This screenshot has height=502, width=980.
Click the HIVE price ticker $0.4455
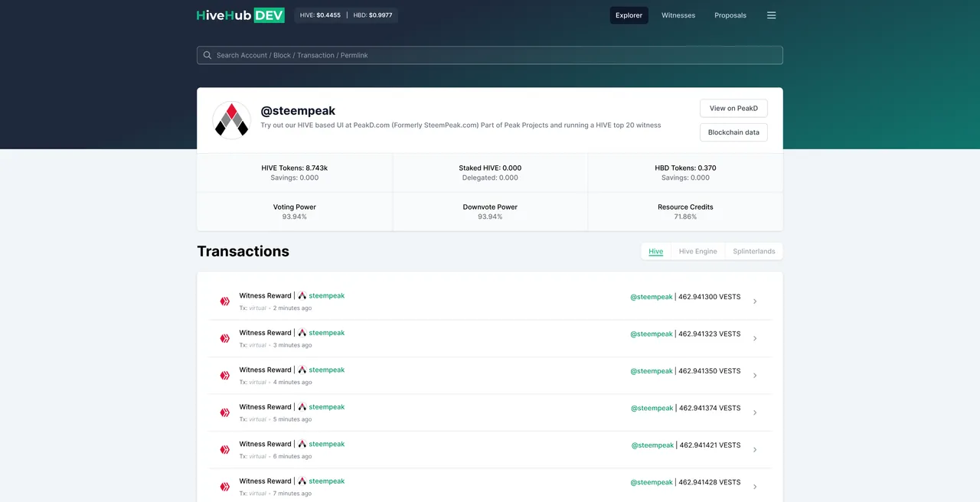click(320, 15)
